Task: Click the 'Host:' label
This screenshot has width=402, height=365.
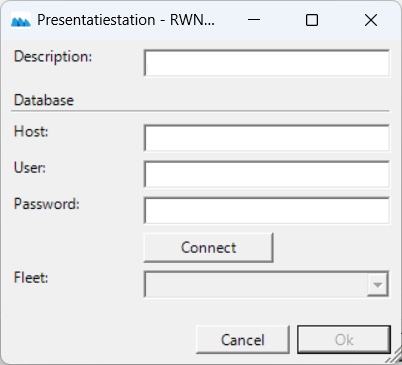Action: pyautogui.click(x=31, y=132)
